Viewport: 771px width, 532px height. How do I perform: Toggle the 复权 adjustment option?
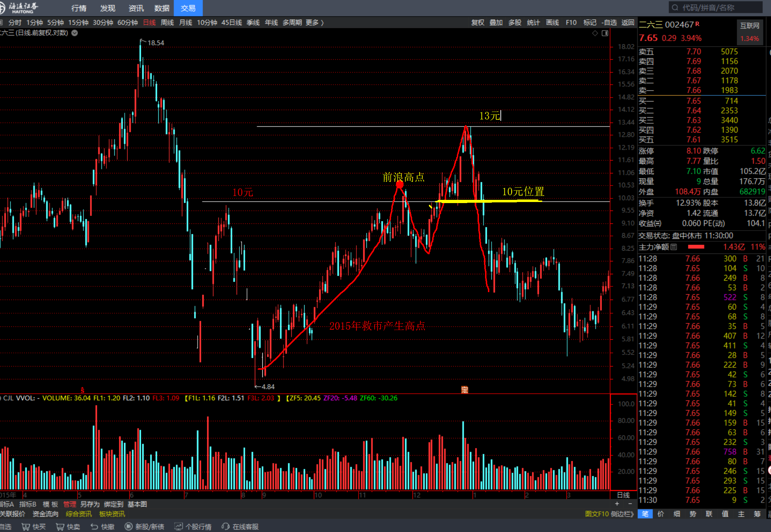tap(478, 23)
